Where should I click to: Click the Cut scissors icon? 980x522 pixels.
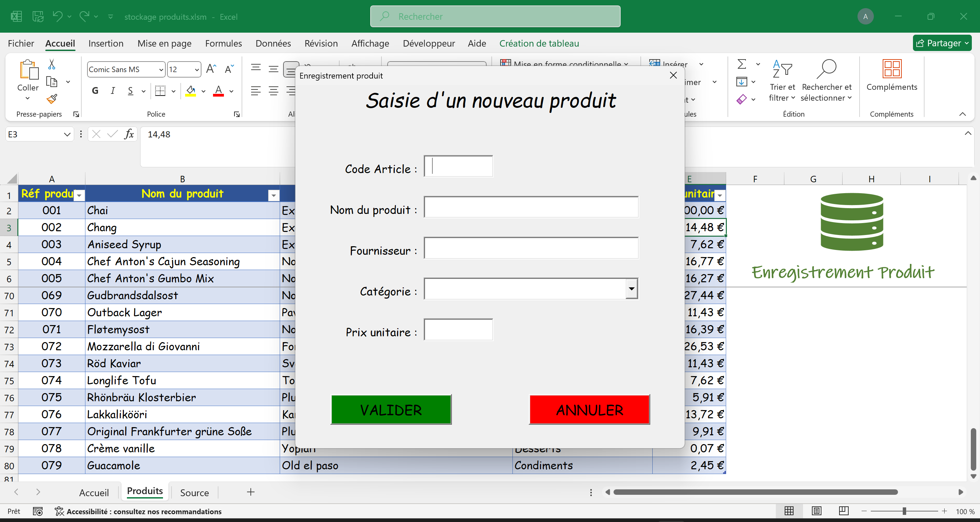click(52, 64)
